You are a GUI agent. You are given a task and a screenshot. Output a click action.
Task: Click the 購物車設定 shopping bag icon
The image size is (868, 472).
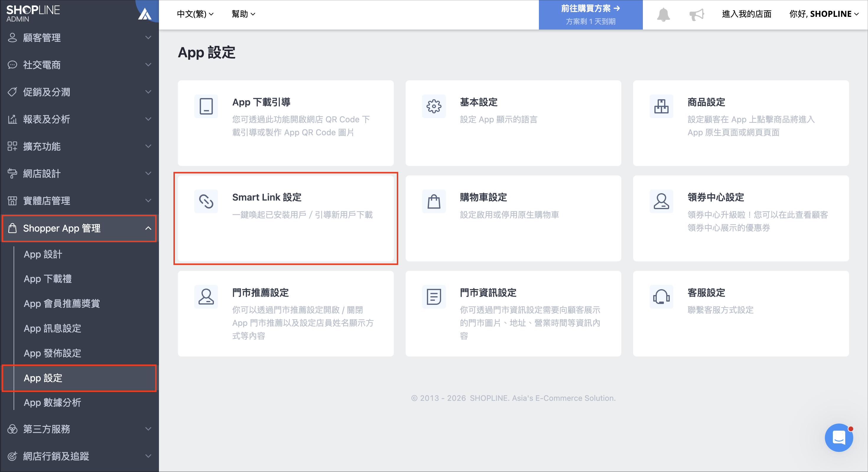[434, 201]
